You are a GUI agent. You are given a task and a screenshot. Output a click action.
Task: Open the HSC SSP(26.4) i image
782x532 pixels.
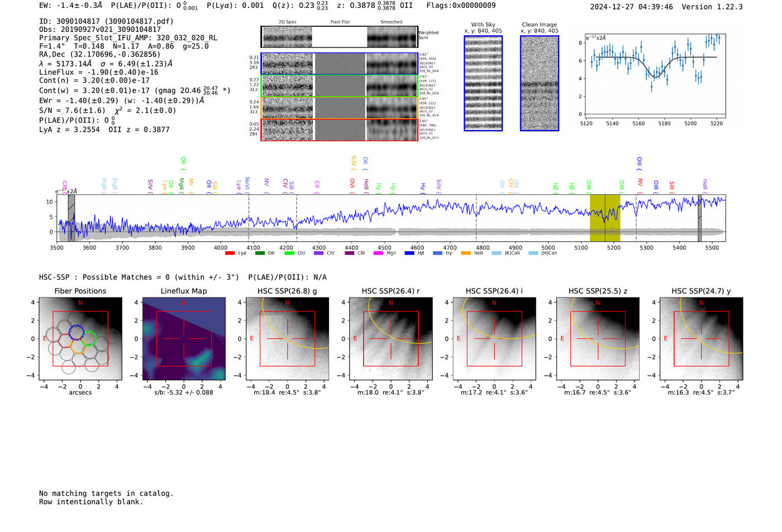click(x=494, y=339)
